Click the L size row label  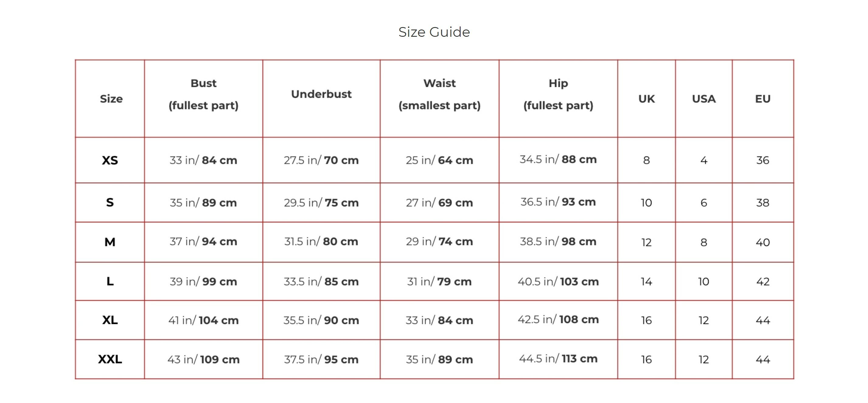(x=110, y=281)
